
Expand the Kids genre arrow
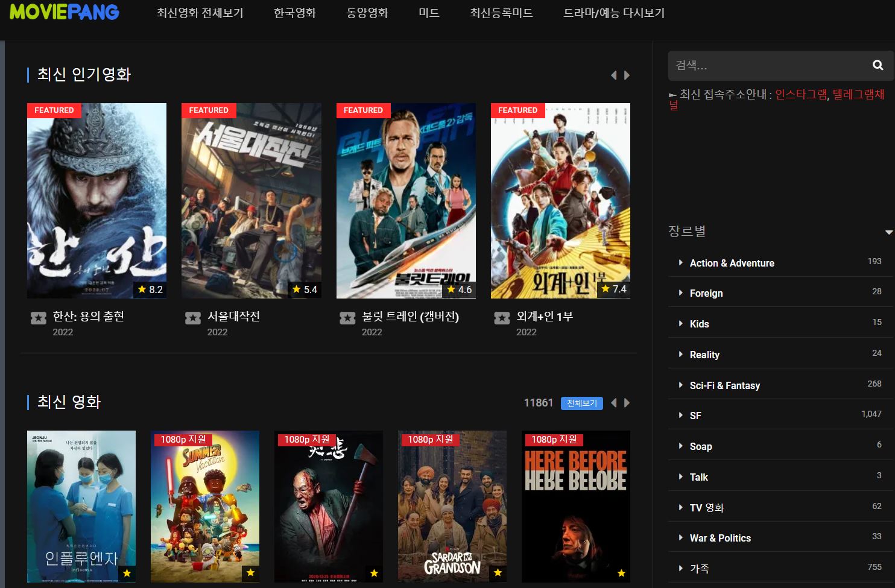(x=680, y=324)
